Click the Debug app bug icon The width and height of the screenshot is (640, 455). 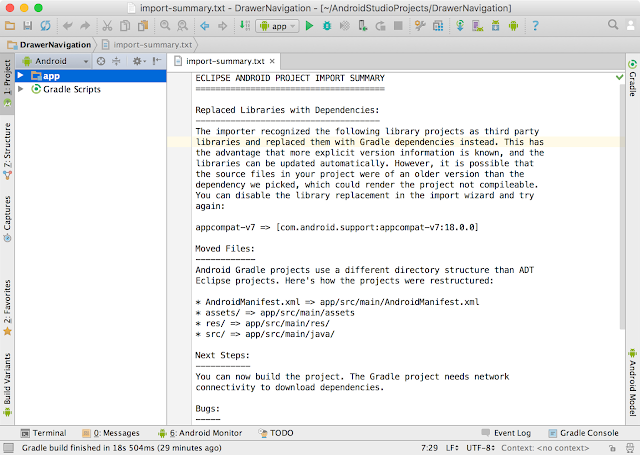pyautogui.click(x=327, y=26)
